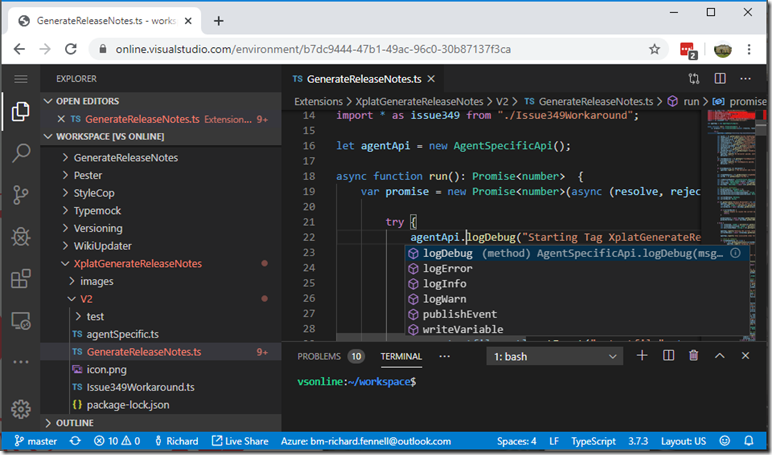The image size is (772, 455).
Task: Send feedback via smiley icon
Action: point(725,441)
